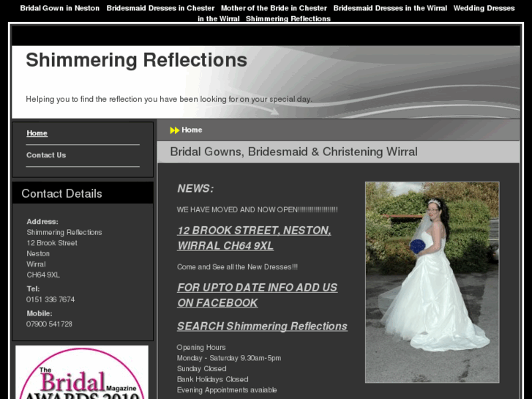Click the tagline 'Helping you to find the reflection'
This screenshot has width=532, height=399.
click(169, 99)
